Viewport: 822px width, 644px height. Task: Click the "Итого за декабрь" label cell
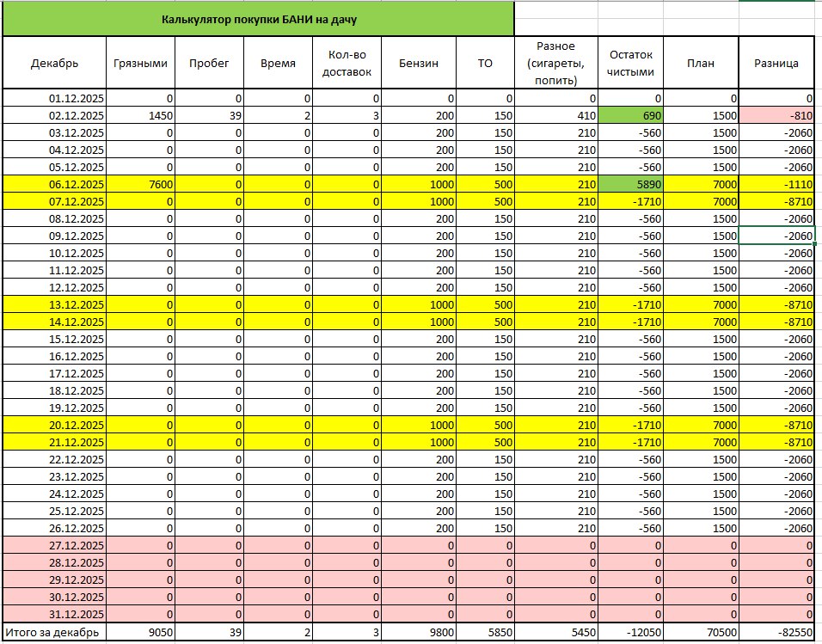54,633
